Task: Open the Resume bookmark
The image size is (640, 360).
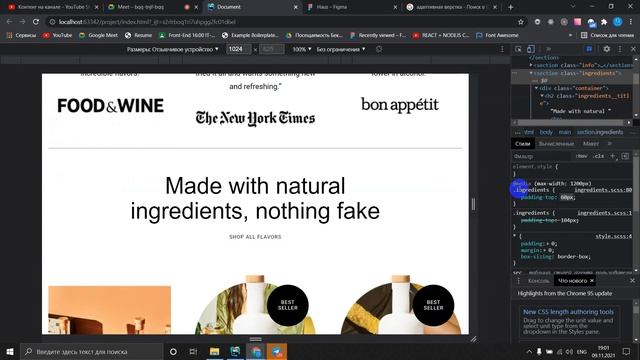Action: tap(138, 36)
